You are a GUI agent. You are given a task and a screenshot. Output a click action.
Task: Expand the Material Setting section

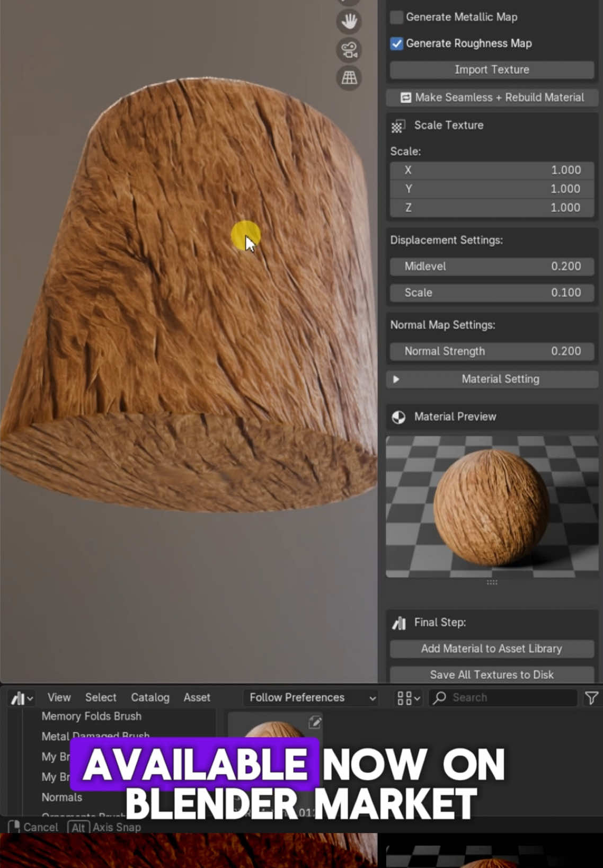[492, 379]
